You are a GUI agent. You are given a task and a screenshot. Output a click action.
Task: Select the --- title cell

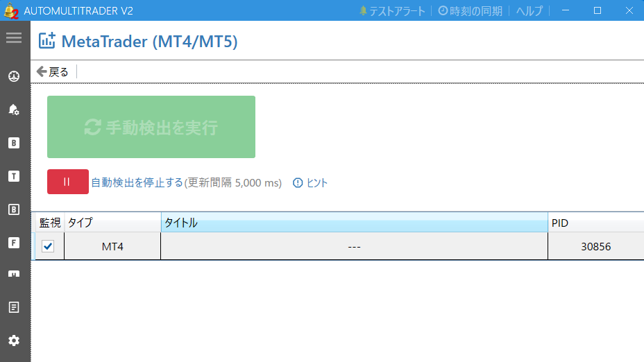[354, 246]
